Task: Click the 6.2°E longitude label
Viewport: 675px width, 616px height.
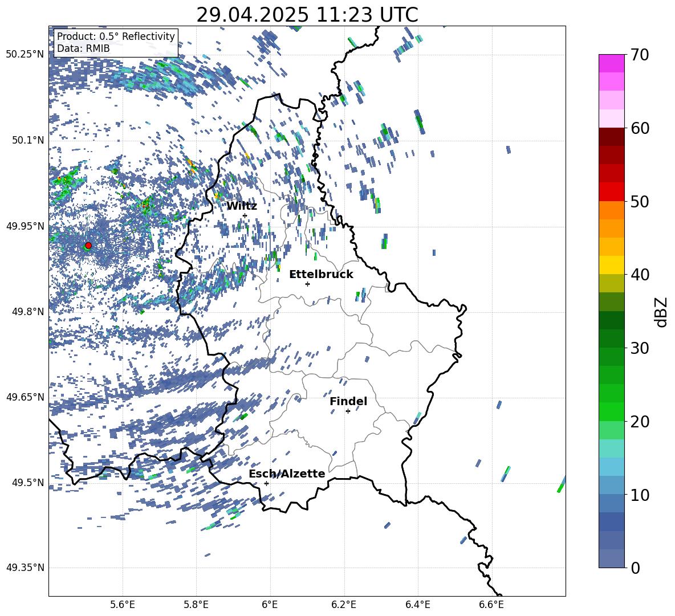Action: click(344, 605)
